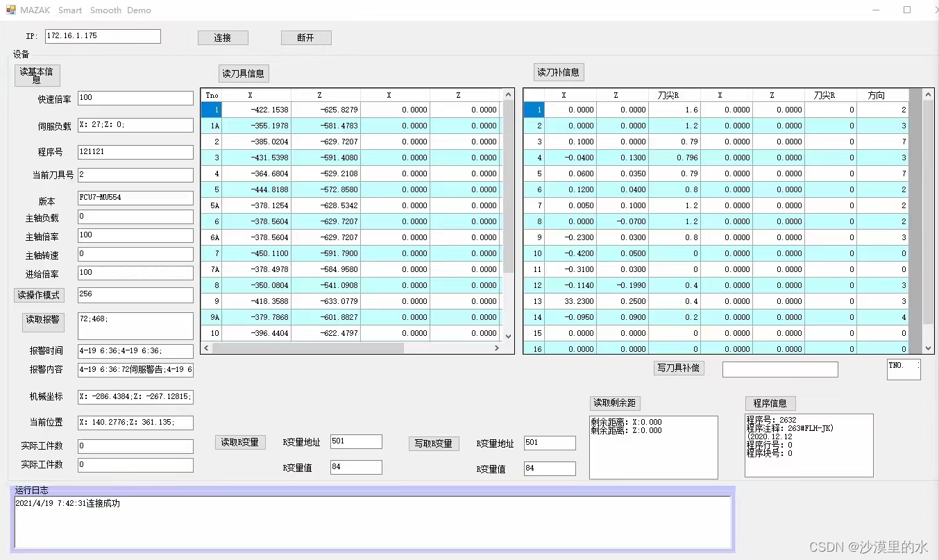Viewport: 939px width, 560px height.
Task: Click the 版本 field FCU7-MU554
Action: (x=135, y=198)
